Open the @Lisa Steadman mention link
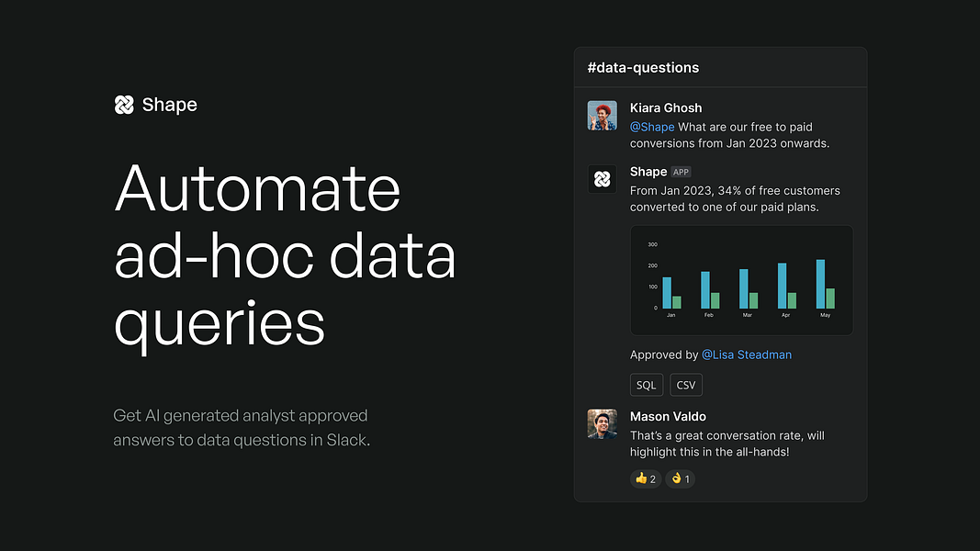 click(746, 354)
